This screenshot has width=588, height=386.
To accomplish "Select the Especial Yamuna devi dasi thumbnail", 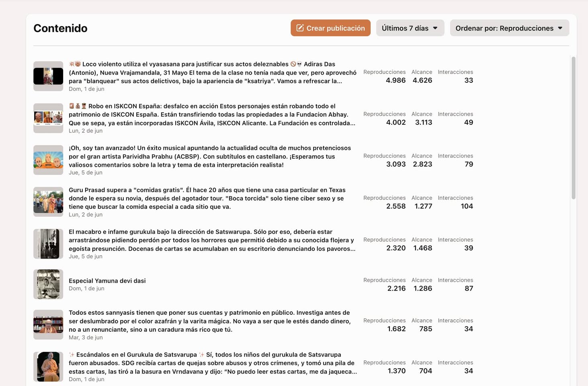I will (x=48, y=284).
